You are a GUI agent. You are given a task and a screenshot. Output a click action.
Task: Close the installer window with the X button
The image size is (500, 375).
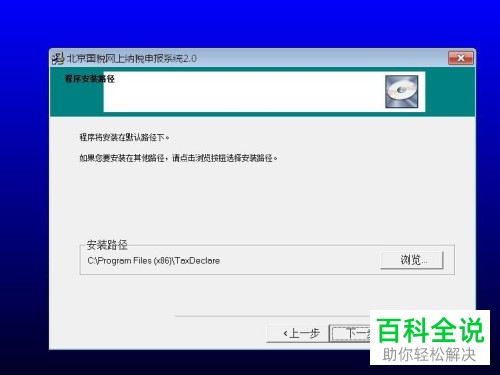click(461, 58)
